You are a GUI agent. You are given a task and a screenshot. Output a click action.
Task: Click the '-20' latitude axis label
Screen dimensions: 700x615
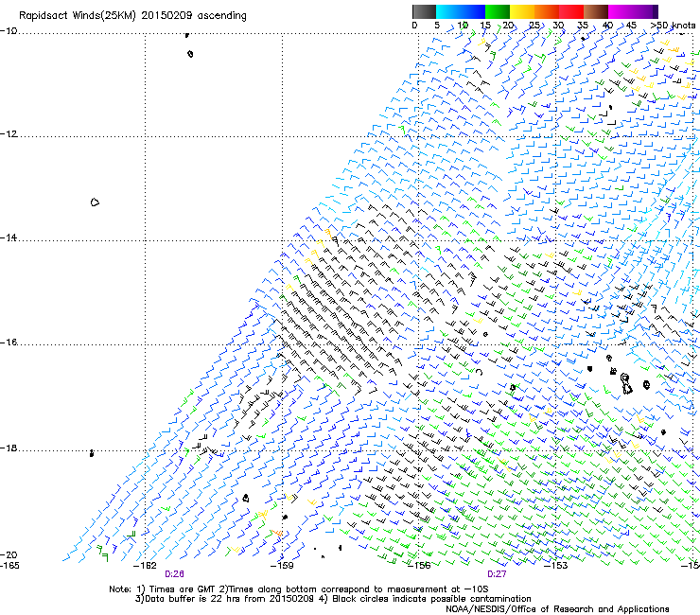coord(9,554)
